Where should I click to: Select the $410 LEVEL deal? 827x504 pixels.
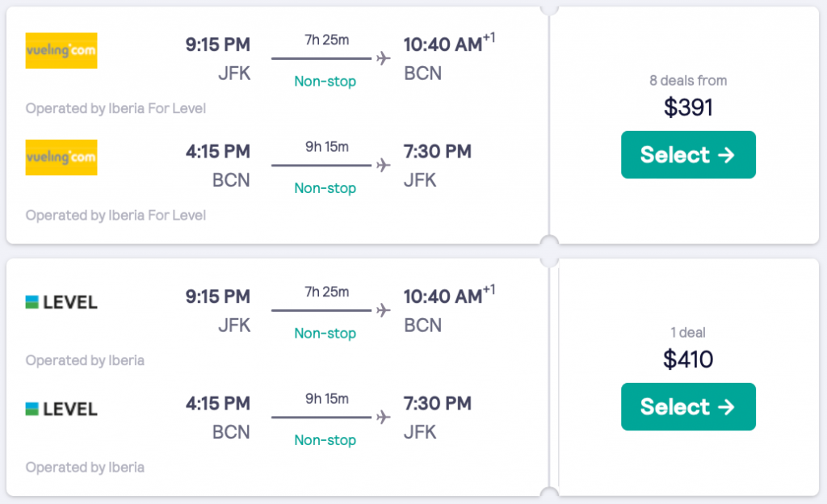(688, 406)
